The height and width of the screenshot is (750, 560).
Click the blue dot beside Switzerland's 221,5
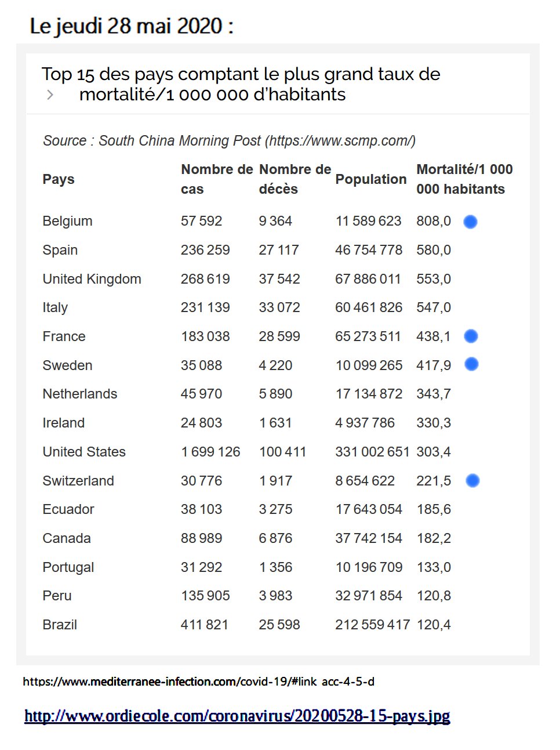coord(472,480)
